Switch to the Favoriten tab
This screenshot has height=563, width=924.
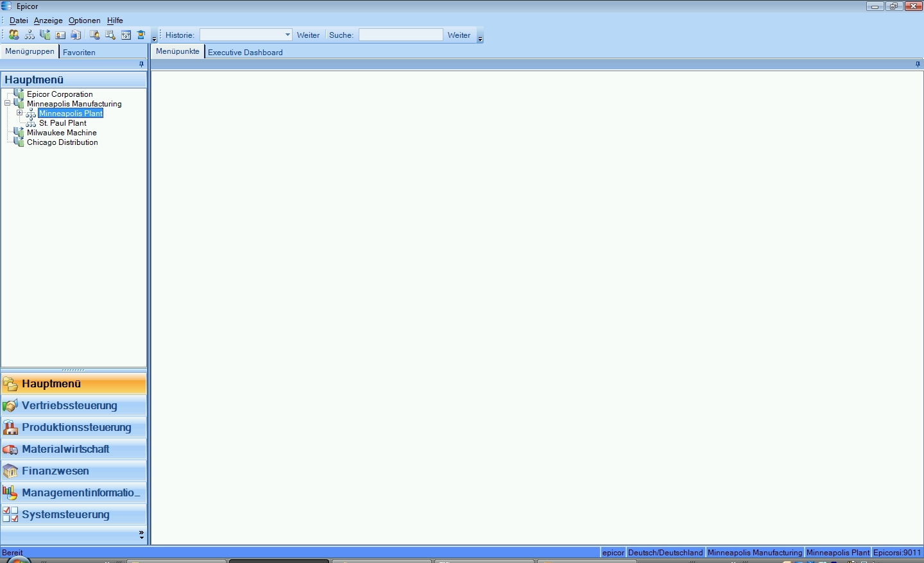[79, 53]
